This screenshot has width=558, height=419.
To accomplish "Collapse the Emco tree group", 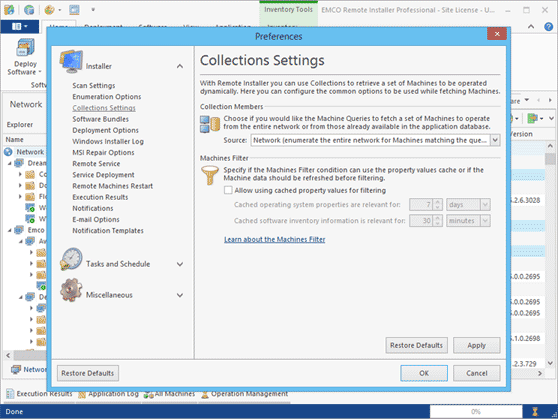I will point(10,230).
